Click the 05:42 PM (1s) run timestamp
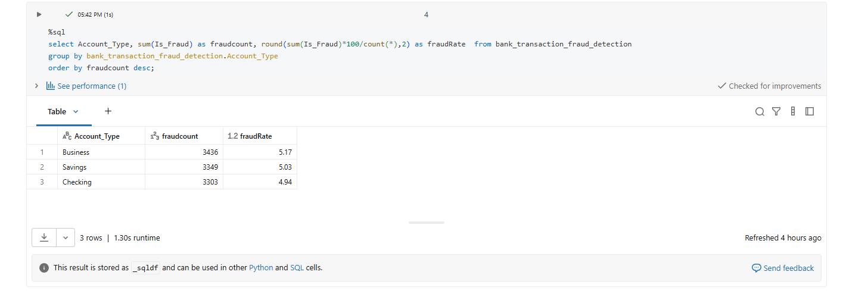This screenshot has height=303, width=868. [x=95, y=14]
